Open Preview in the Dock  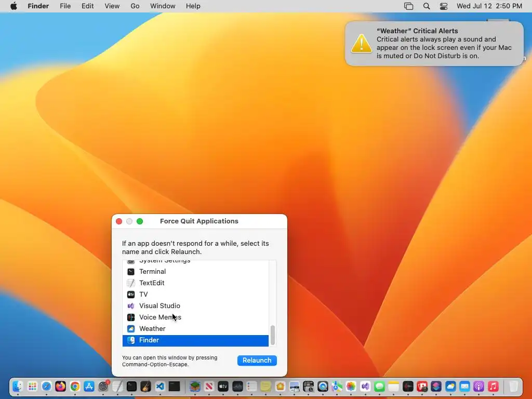point(294,386)
